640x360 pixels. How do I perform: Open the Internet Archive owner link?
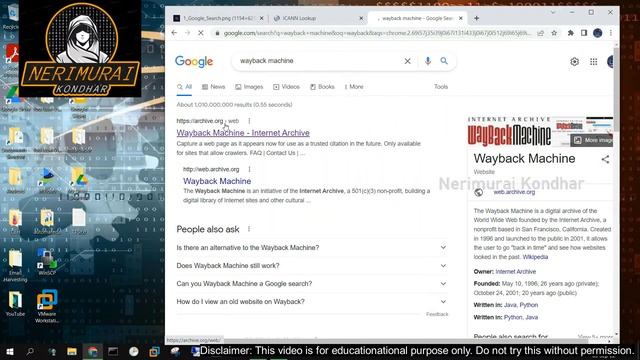coord(516,272)
